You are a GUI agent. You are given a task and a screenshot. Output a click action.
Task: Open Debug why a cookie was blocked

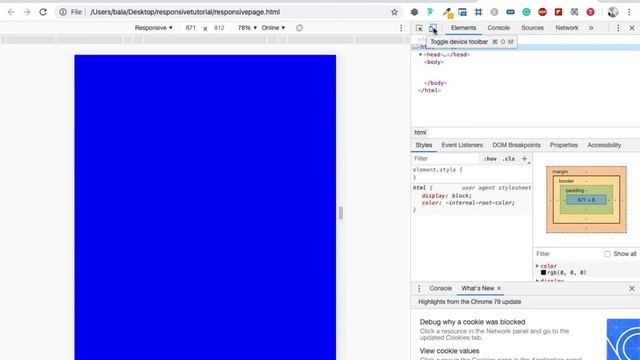click(x=472, y=322)
